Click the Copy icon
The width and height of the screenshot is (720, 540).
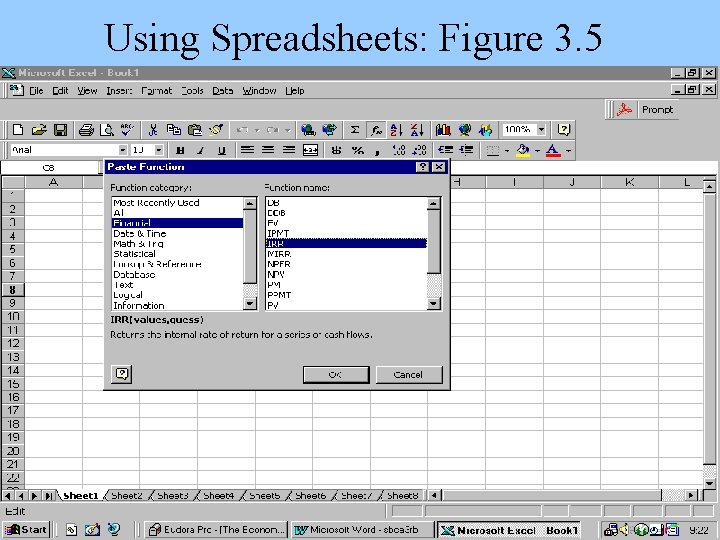[174, 130]
